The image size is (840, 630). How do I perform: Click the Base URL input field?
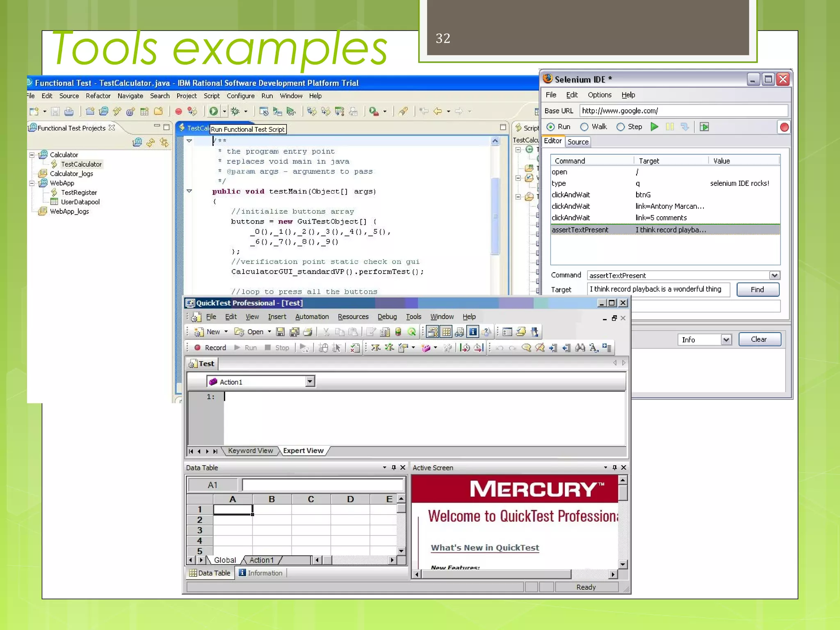[x=684, y=111]
